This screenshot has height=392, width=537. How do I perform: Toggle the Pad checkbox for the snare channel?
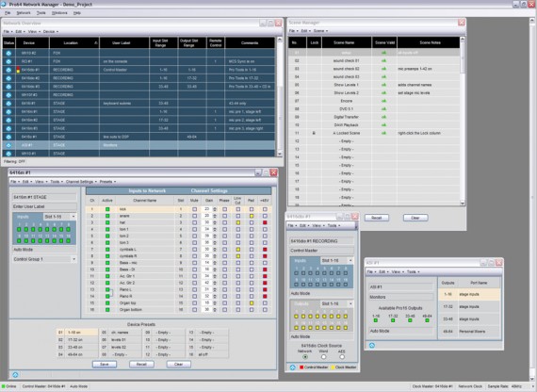point(252,216)
